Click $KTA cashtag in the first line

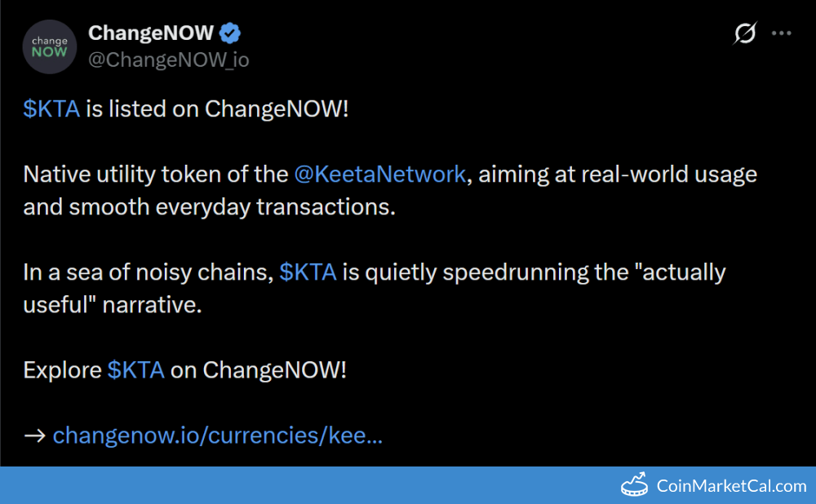pos(51,109)
